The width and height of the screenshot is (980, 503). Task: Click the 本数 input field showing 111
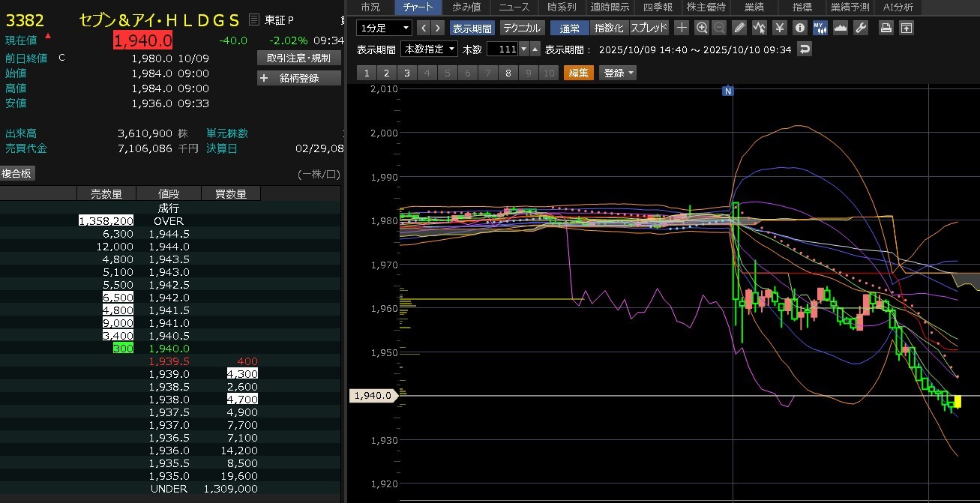point(502,49)
